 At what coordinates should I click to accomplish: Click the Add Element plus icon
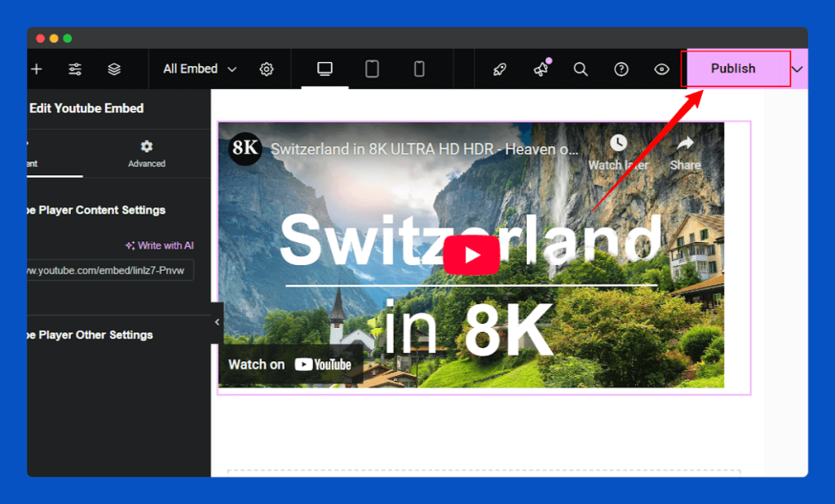(x=36, y=69)
